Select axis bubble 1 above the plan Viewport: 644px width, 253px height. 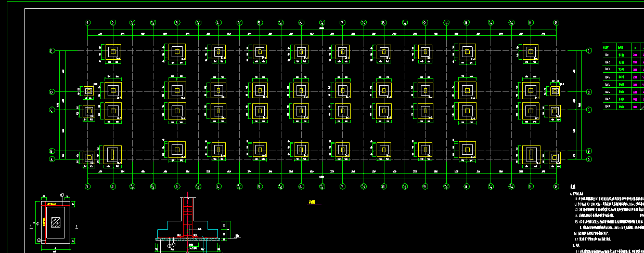(x=88, y=23)
